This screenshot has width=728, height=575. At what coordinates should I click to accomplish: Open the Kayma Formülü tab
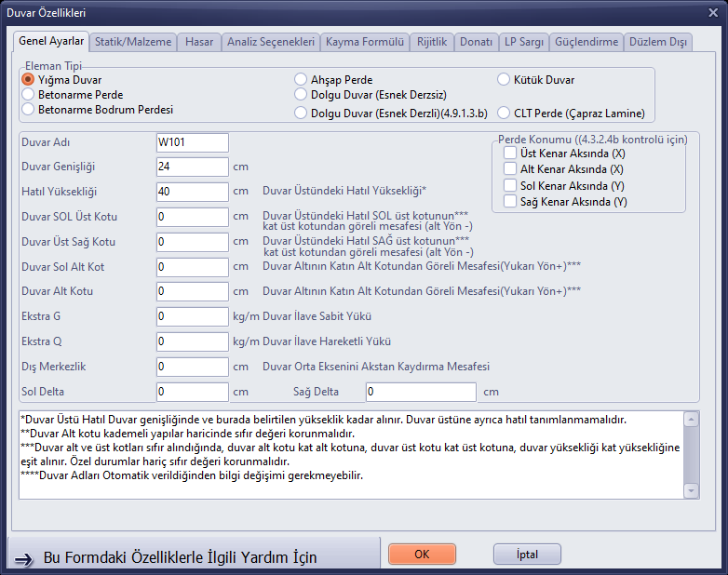(x=365, y=42)
